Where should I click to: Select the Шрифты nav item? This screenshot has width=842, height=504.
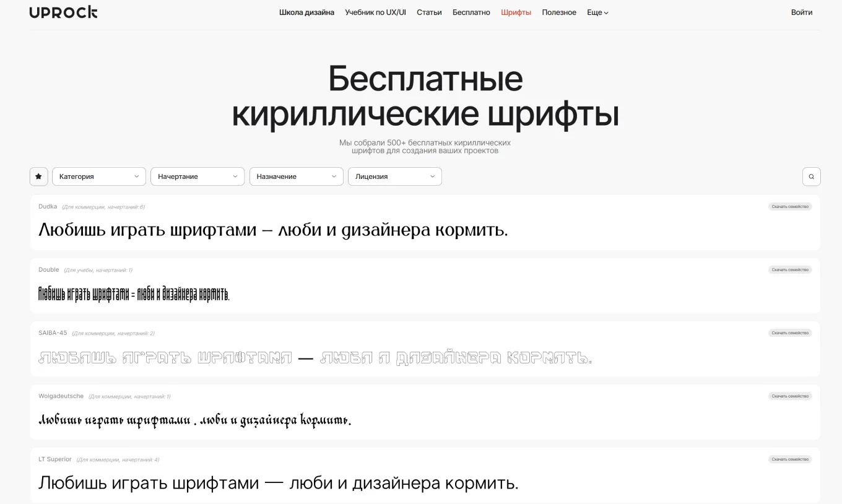pyautogui.click(x=516, y=12)
